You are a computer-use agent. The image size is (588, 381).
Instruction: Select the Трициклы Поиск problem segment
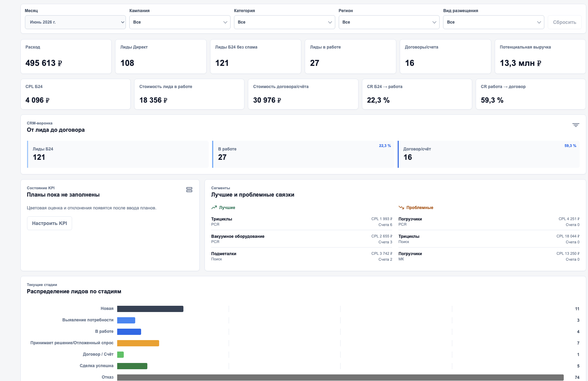point(489,239)
